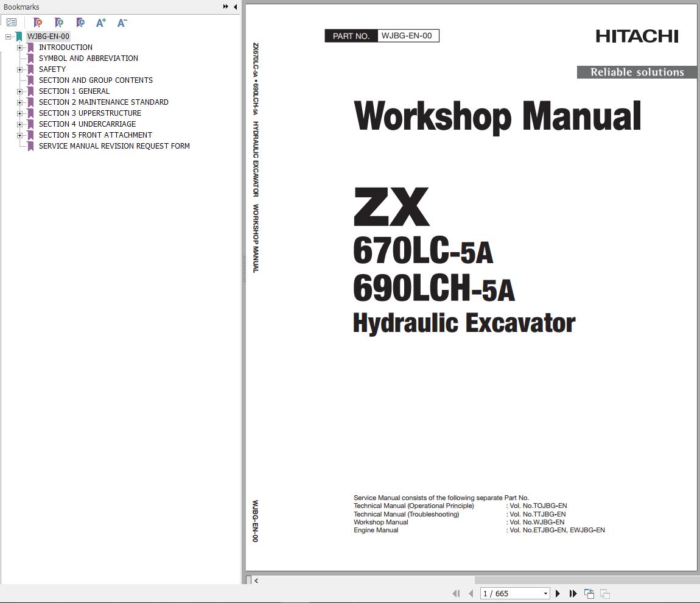Expand SECTION 1 GENERAL bookmark

pyautogui.click(x=19, y=91)
